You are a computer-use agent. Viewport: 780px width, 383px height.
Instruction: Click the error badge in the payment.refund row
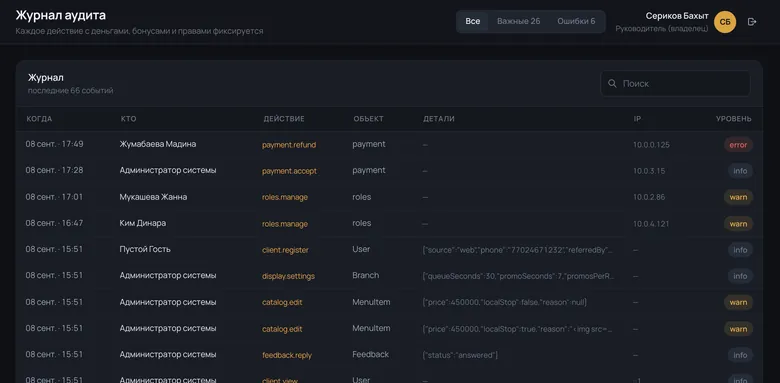point(738,145)
